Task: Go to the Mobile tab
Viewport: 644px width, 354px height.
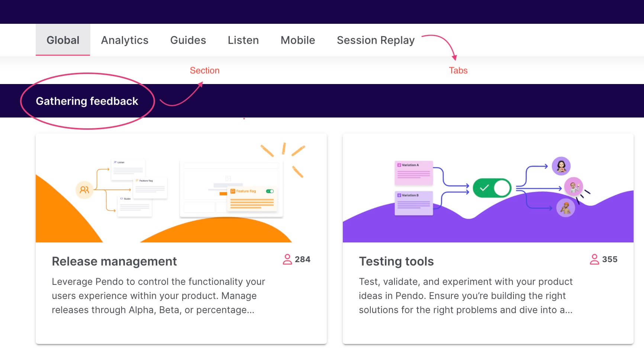Action: pyautogui.click(x=298, y=40)
